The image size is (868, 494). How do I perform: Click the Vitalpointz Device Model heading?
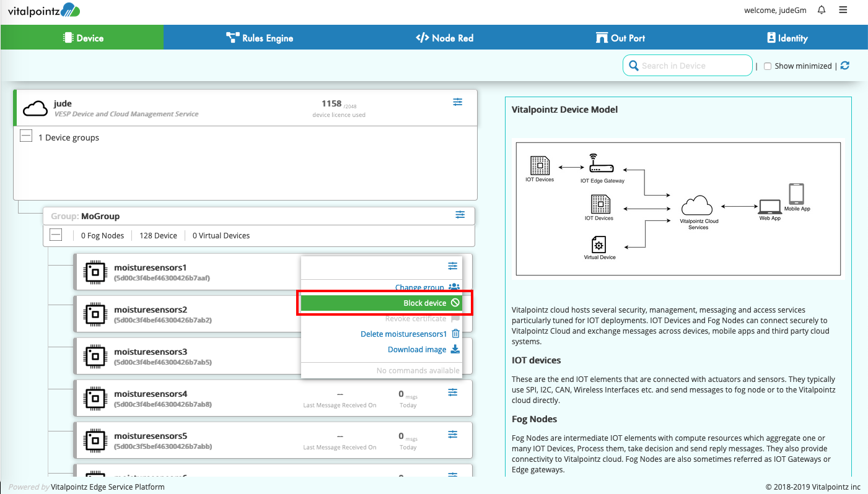coord(564,110)
